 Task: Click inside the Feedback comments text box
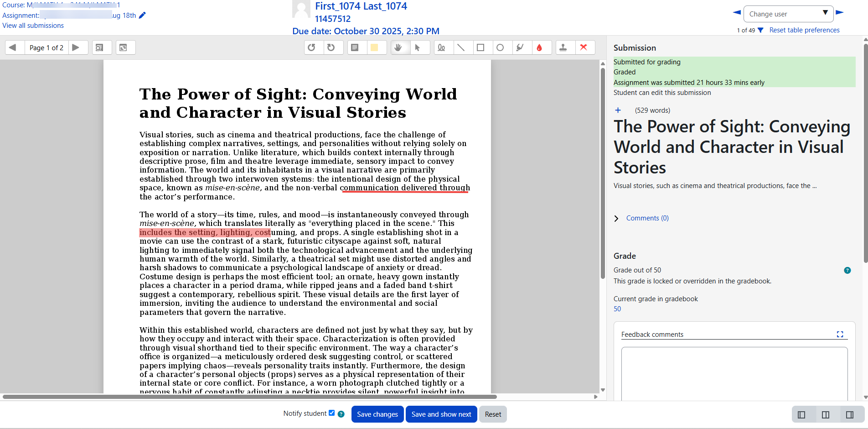[x=734, y=372]
